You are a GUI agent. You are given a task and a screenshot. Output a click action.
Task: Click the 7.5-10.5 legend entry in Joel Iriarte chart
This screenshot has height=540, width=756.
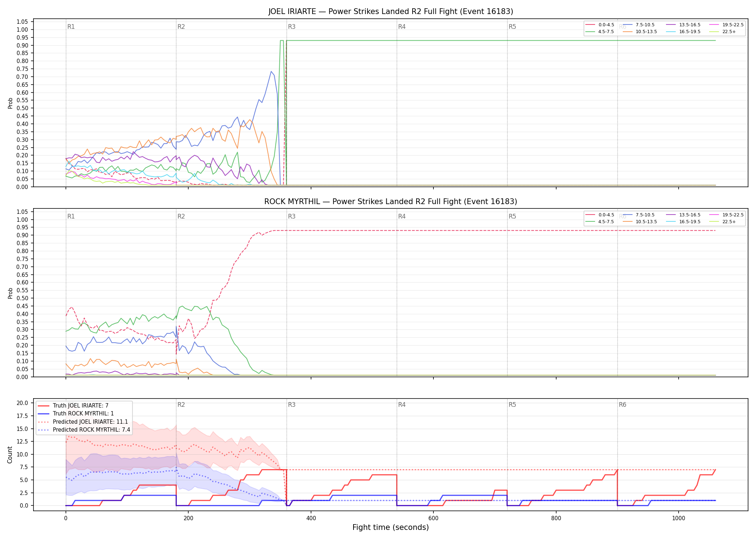pos(639,25)
